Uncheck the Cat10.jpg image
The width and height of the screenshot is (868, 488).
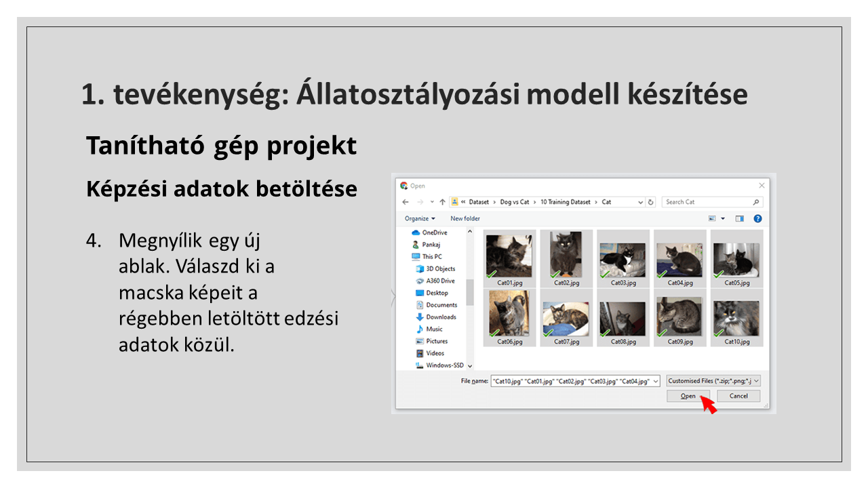[x=717, y=333]
